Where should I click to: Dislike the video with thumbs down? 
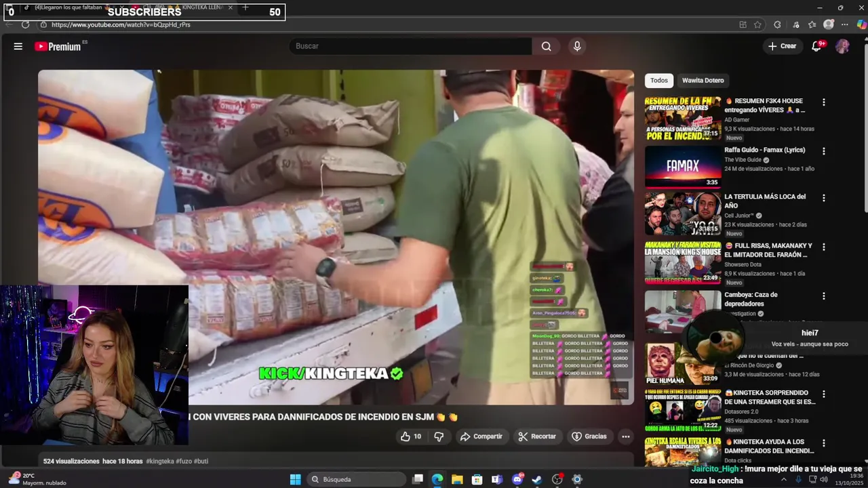(x=439, y=436)
